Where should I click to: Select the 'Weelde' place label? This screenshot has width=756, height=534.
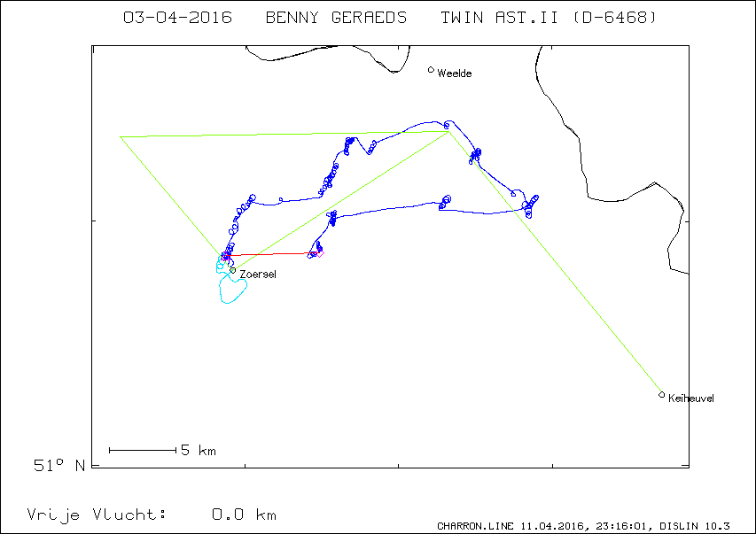coord(454,74)
